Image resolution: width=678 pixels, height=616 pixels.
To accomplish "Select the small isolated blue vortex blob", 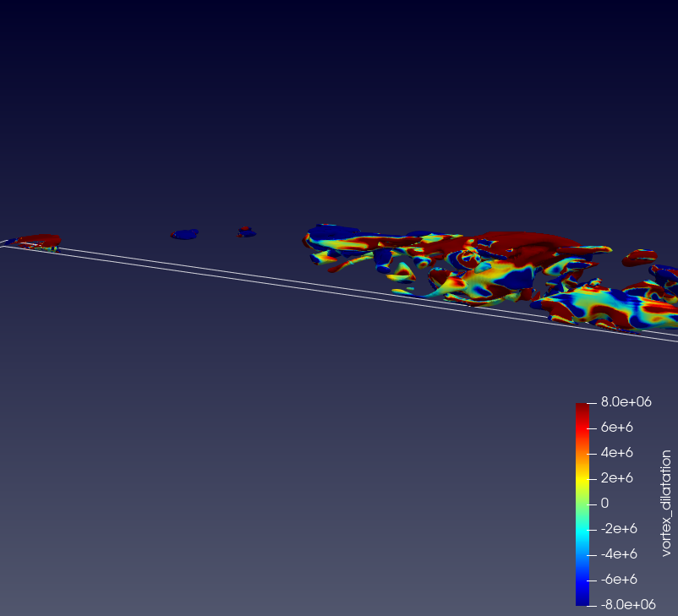I will pos(184,233).
